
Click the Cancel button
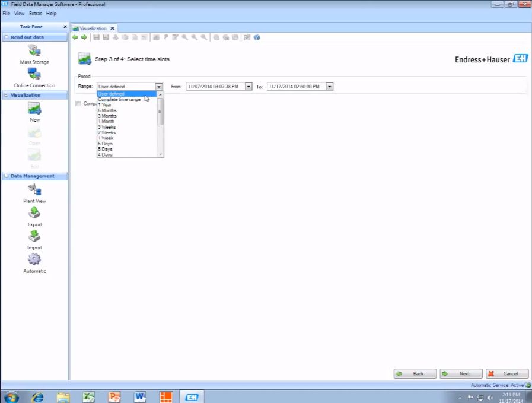507,373
